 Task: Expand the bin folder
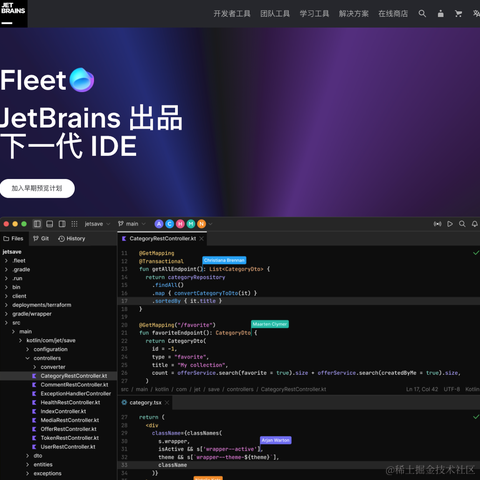pyautogui.click(x=6, y=287)
